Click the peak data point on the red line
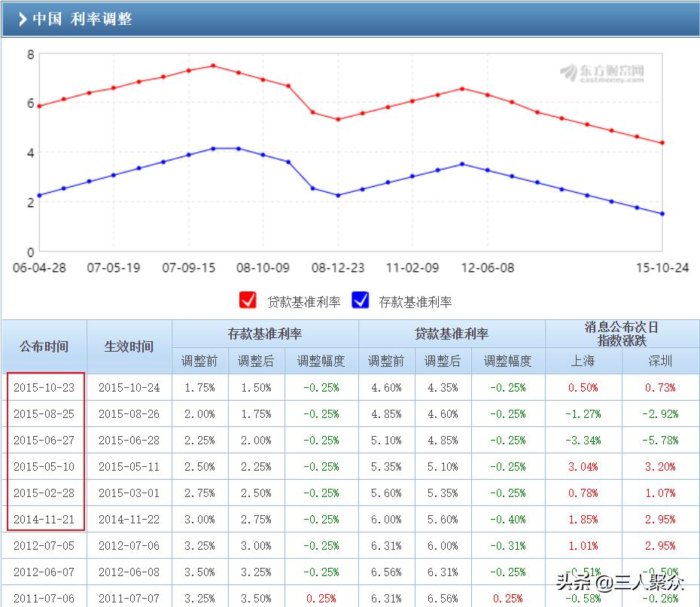Image resolution: width=700 pixels, height=607 pixels. (215, 65)
